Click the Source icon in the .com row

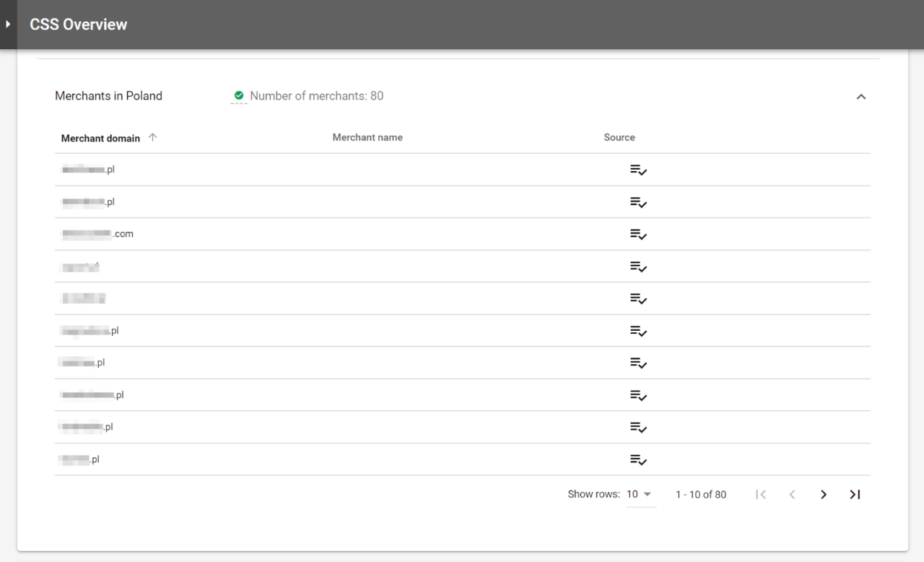coord(638,234)
